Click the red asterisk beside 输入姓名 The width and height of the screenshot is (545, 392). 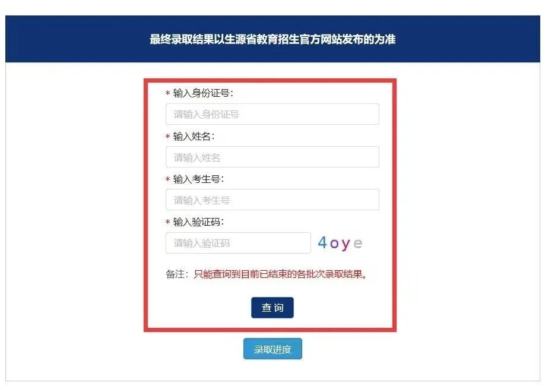tap(167, 137)
